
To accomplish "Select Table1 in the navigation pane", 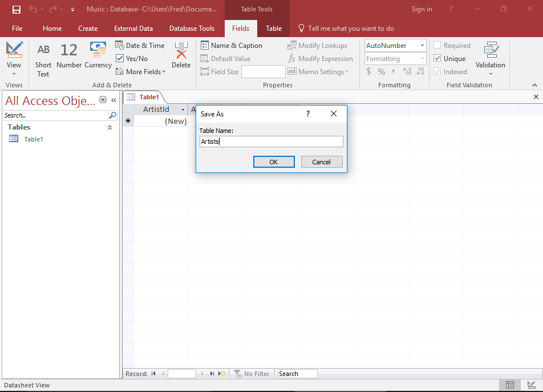I will pos(34,139).
